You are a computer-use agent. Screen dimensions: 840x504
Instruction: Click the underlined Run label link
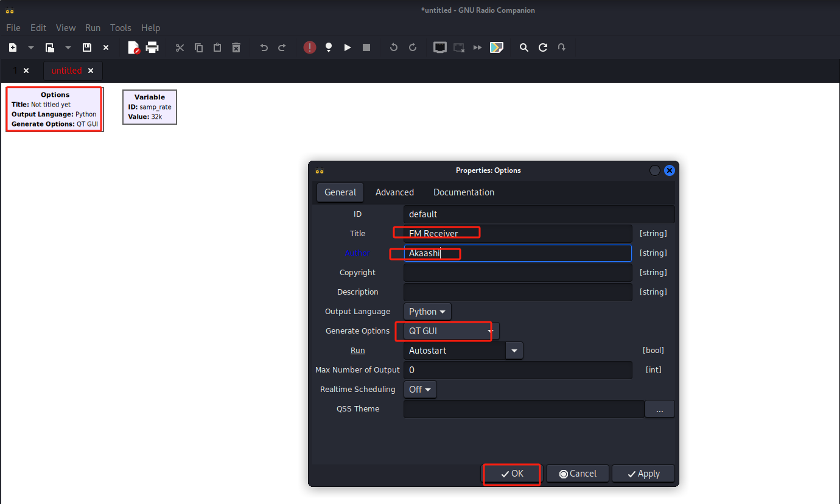357,351
